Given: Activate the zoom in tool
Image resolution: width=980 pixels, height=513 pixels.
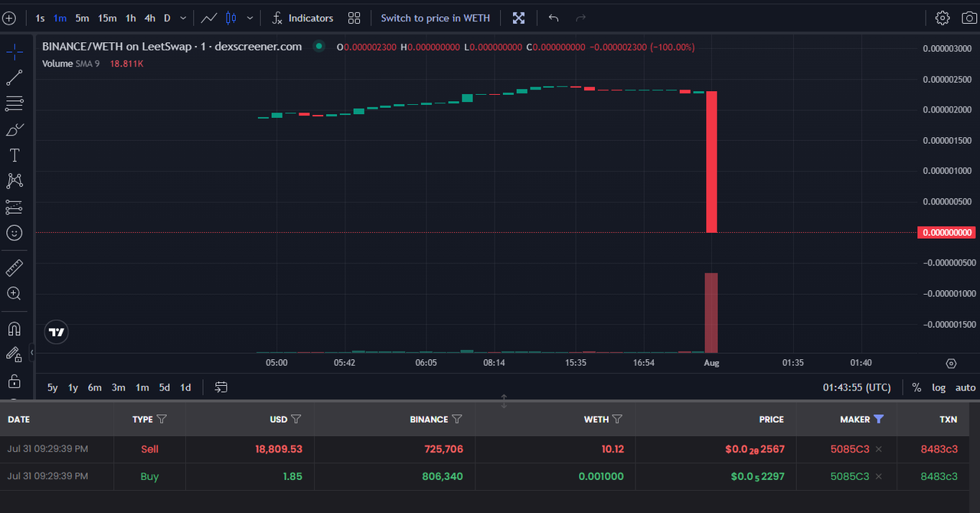Looking at the screenshot, I should [x=14, y=293].
